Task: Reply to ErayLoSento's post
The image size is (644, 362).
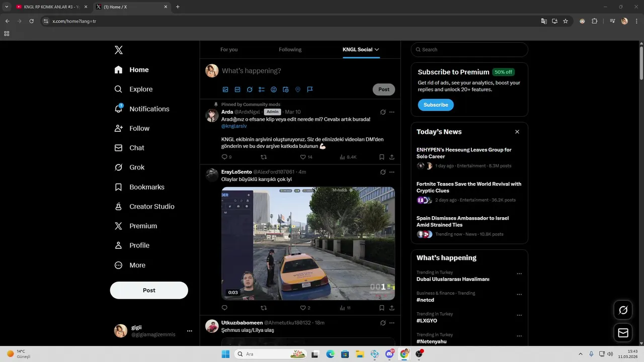Action: (224, 308)
